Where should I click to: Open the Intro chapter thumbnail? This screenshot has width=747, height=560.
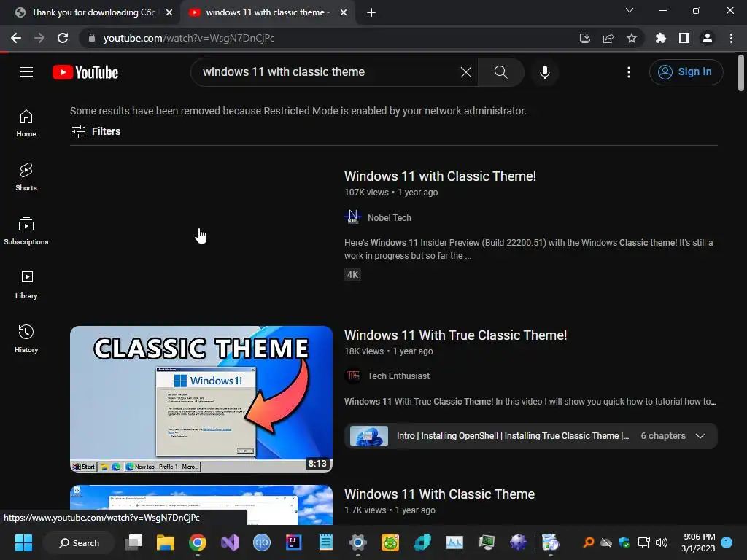click(x=368, y=436)
